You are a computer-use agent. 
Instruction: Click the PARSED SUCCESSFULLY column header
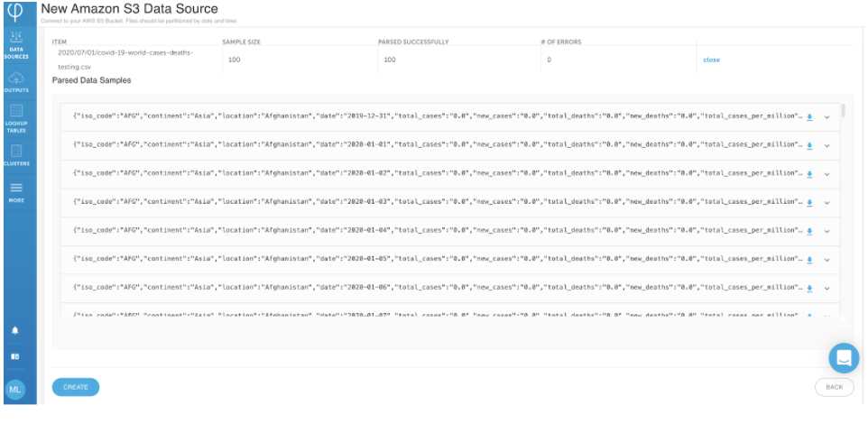tap(413, 41)
